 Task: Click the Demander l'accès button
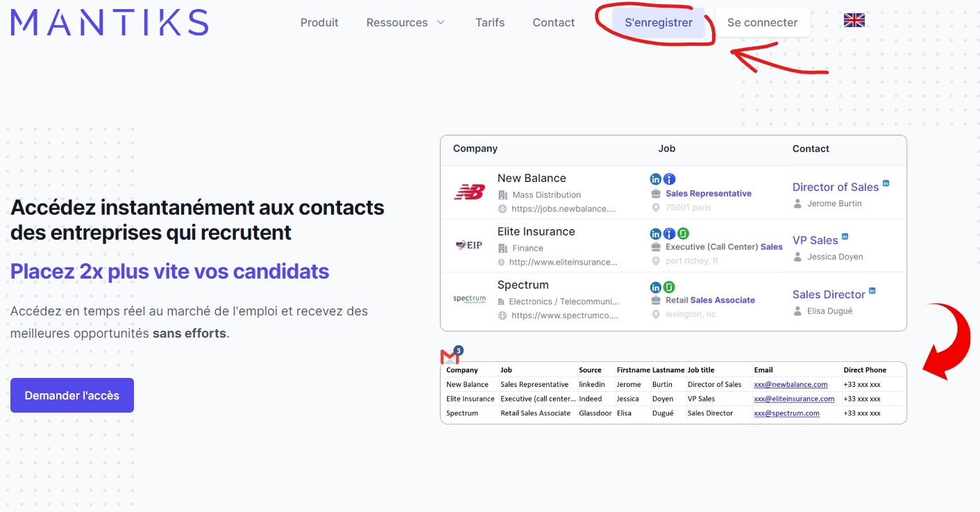(x=72, y=395)
